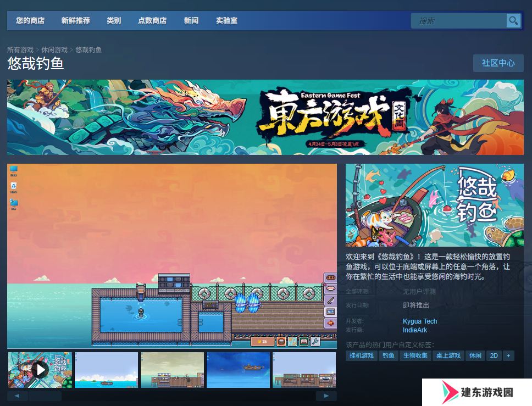The image size is (532, 406).
Task: Click the in-game screen side-panel icon
Action: click(x=330, y=312)
